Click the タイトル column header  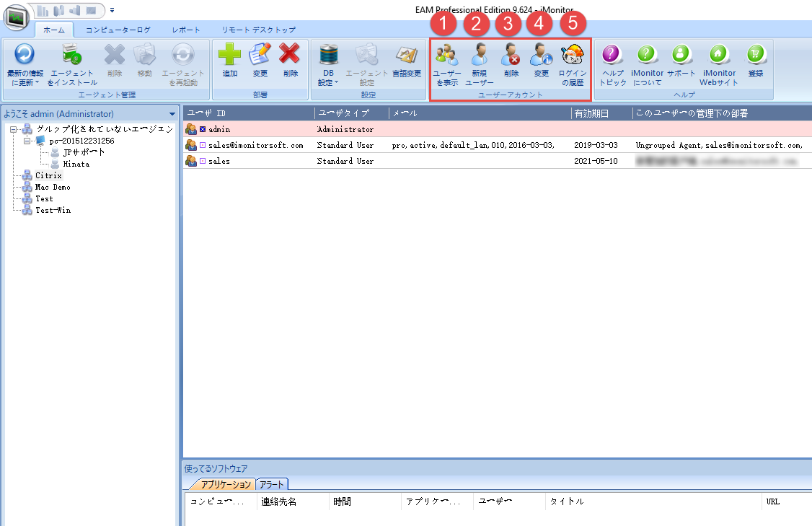pos(653,501)
